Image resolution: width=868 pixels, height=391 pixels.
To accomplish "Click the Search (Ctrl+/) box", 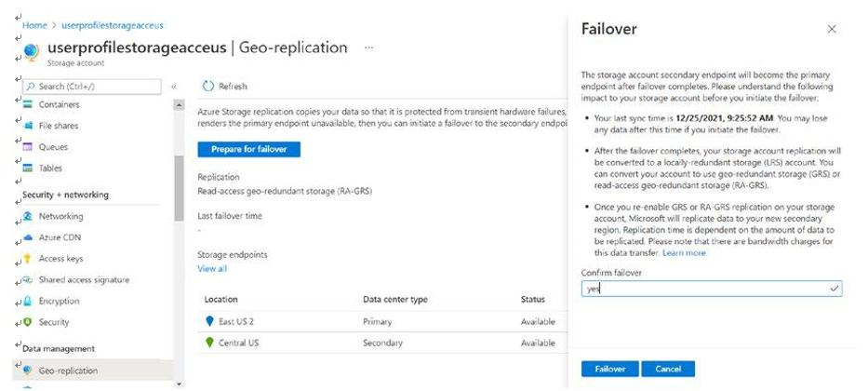I will point(92,87).
